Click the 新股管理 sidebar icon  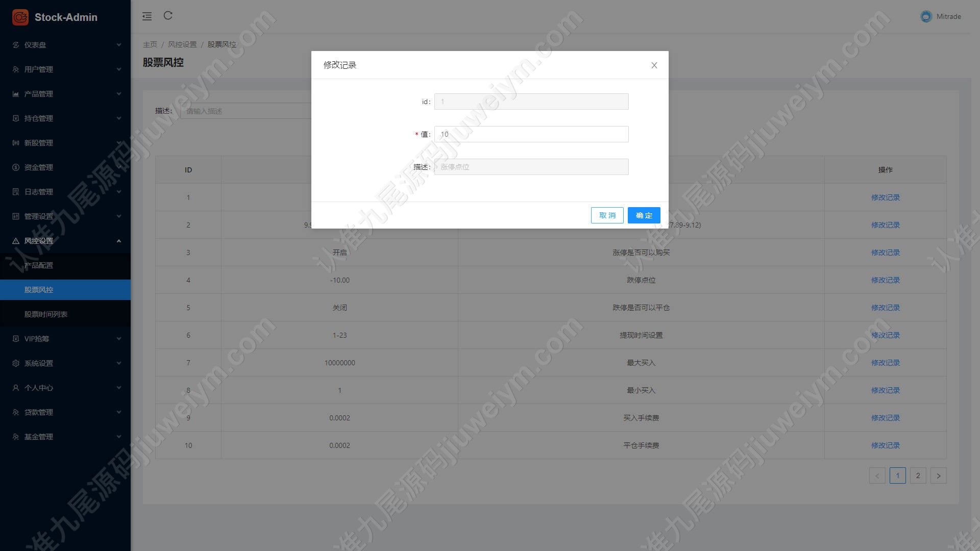coord(16,143)
